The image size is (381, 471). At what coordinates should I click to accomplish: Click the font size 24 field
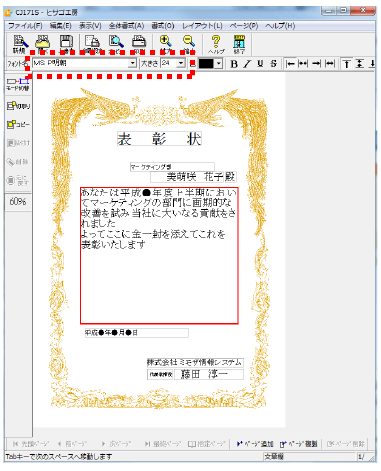[x=169, y=63]
